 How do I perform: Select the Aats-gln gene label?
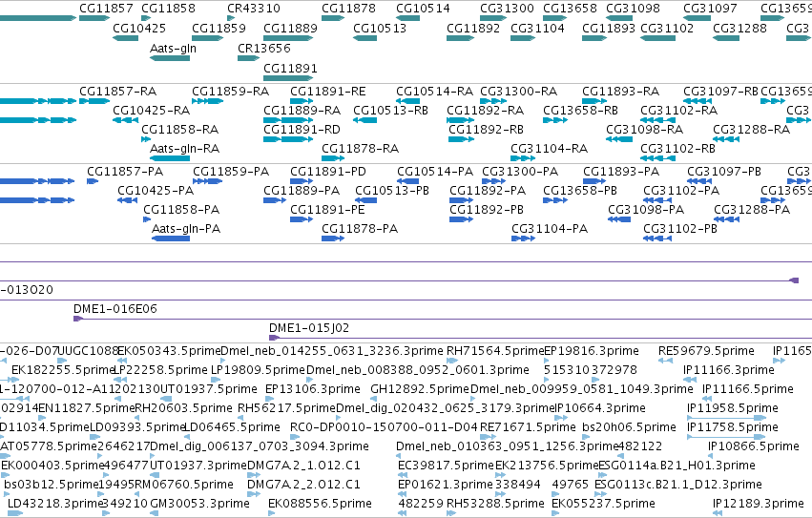[173, 48]
